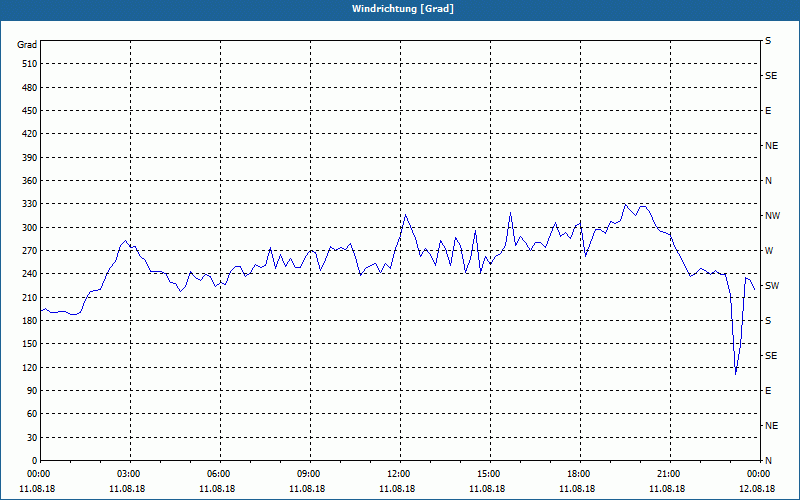Click the SE compass label level with 120
This screenshot has width=800, height=500.
tap(771, 356)
